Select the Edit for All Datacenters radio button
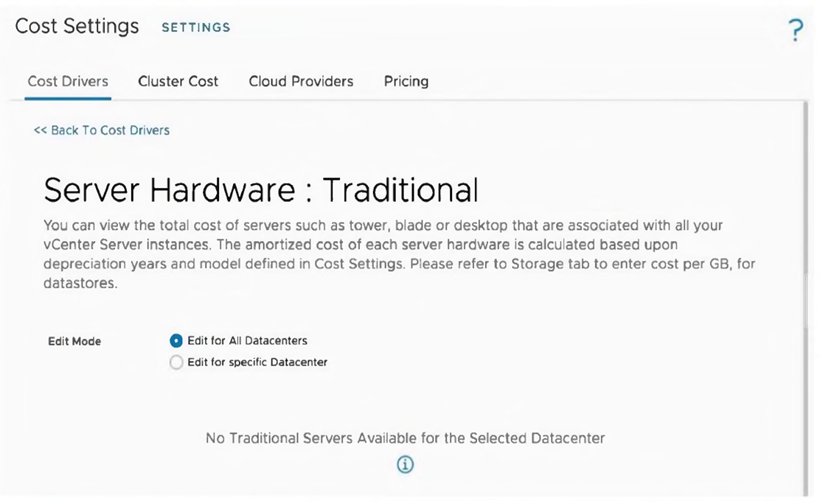Screen dimensions: 820x504 tap(176, 340)
